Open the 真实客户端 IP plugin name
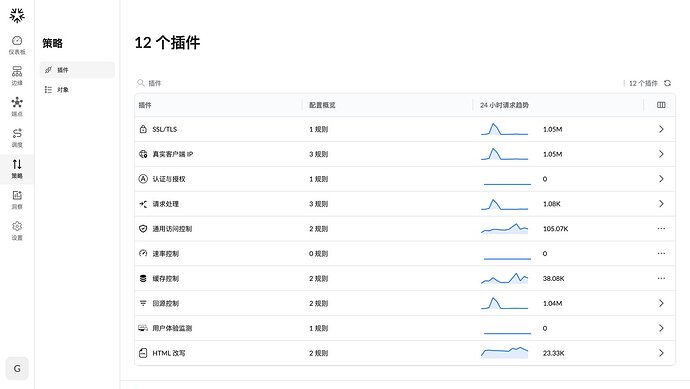690x389 pixels. click(x=172, y=154)
